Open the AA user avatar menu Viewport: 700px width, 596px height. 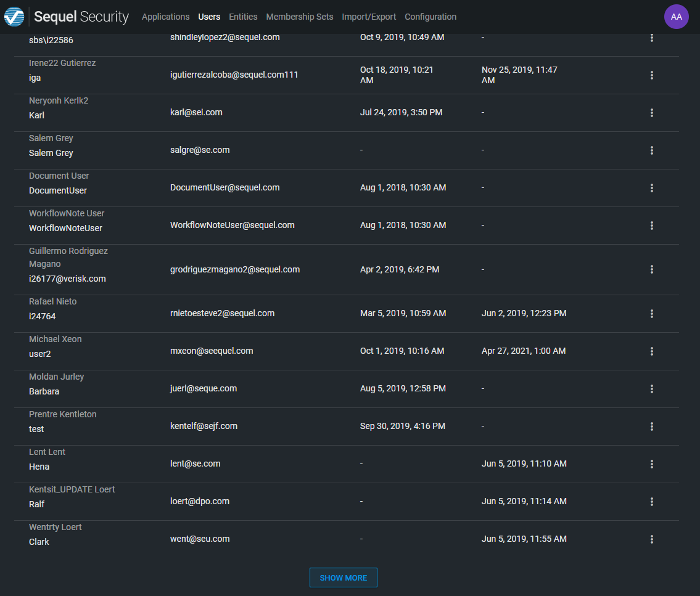[x=676, y=17]
